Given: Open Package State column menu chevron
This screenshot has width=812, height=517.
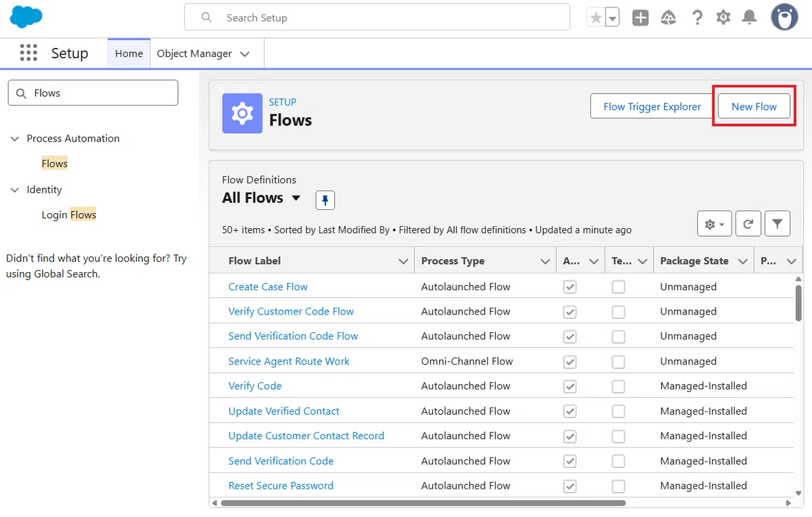Looking at the screenshot, I should 742,261.
